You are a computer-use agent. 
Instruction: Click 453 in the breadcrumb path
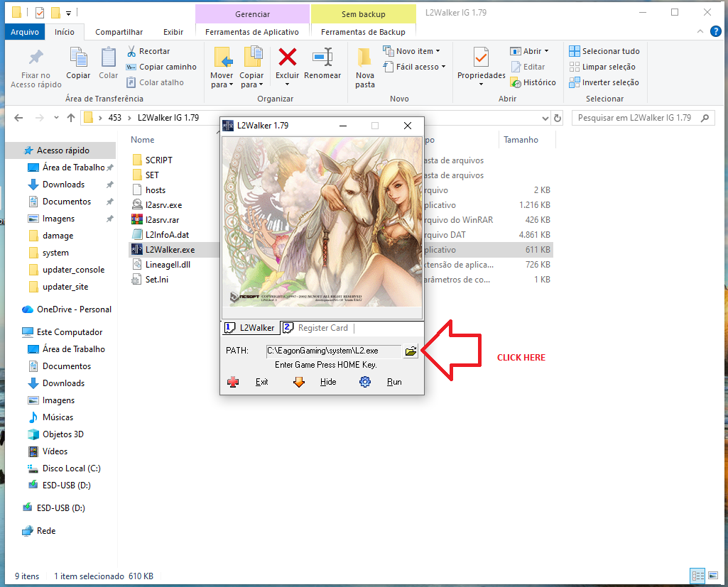tap(114, 118)
